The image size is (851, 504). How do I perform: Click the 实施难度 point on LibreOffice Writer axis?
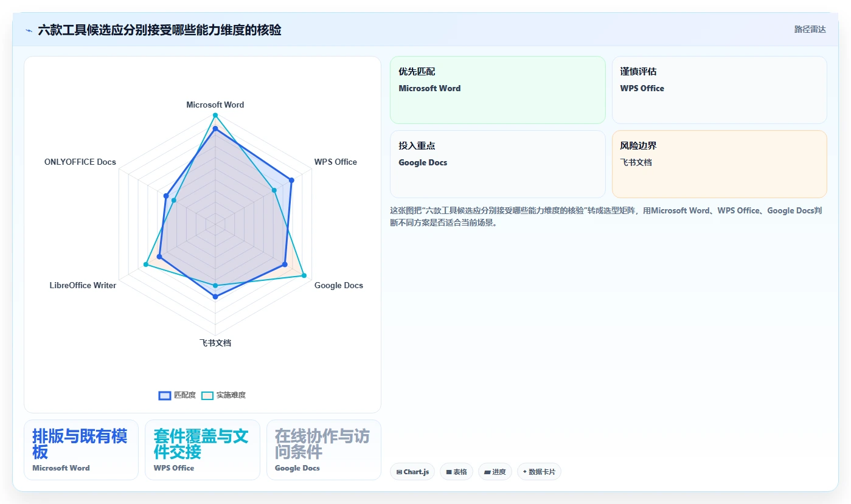click(145, 264)
